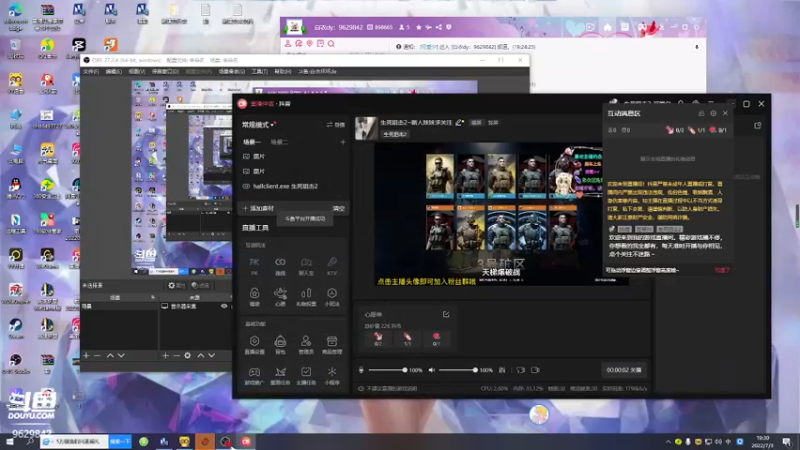Mute the speaker volume icon

click(432, 370)
